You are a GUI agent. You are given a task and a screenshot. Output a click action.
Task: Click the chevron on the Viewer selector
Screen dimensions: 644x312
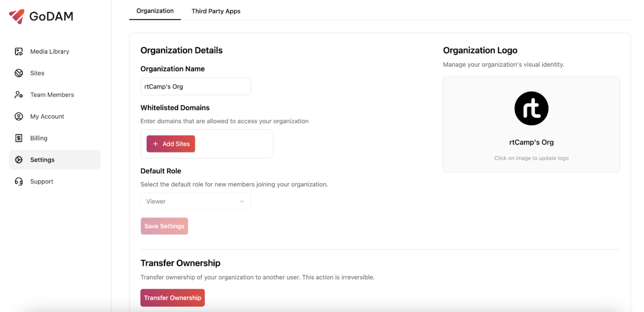241,201
